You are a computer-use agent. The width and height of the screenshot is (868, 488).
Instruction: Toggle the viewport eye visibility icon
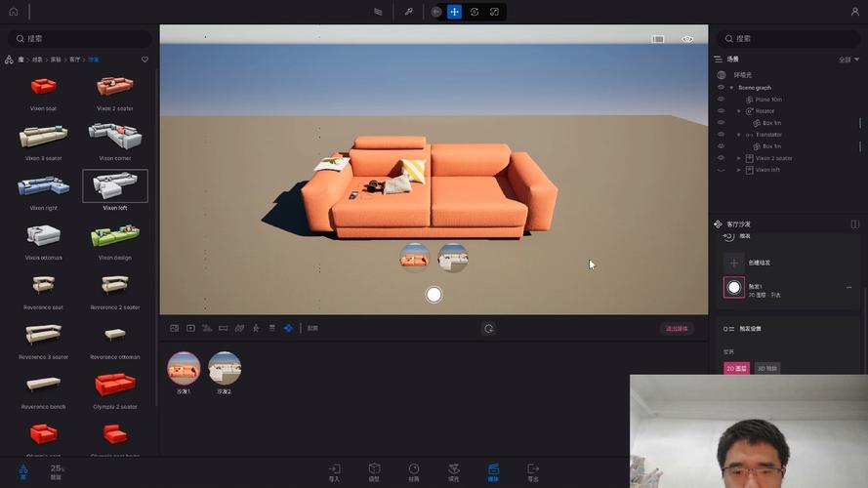687,39
